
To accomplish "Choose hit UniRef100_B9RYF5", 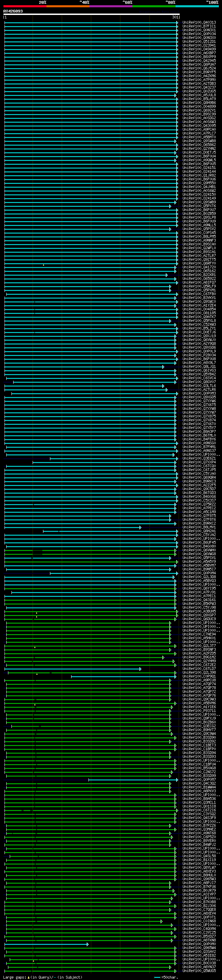I will point(199,72).
